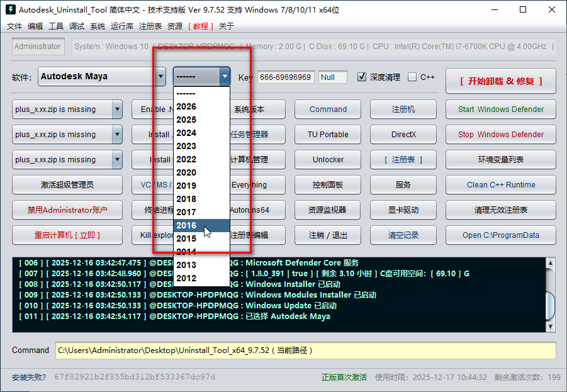The height and width of the screenshot is (392, 567).
Task: Open 控制面板 button
Action: pyautogui.click(x=328, y=185)
